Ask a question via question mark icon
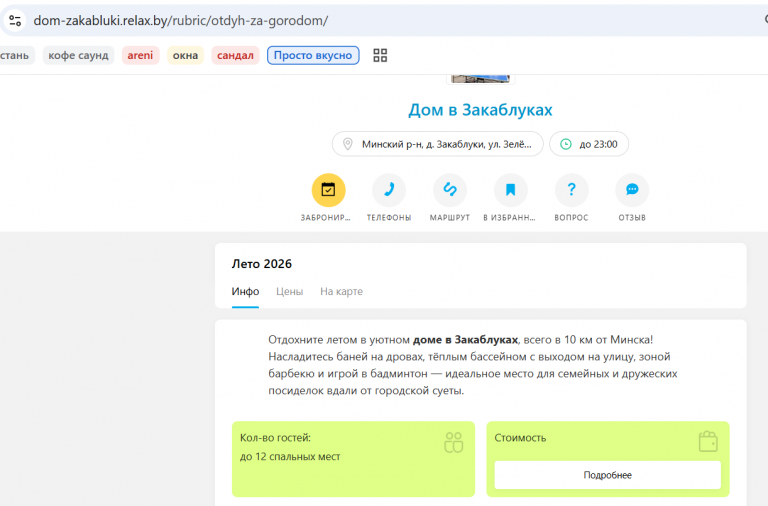Screen dimensions: 768x506 coord(571,190)
